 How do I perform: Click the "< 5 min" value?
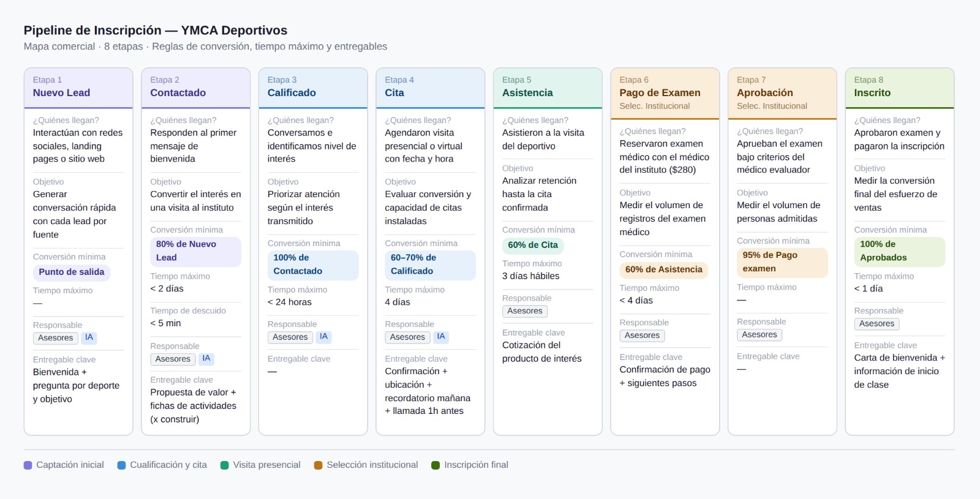click(x=165, y=323)
